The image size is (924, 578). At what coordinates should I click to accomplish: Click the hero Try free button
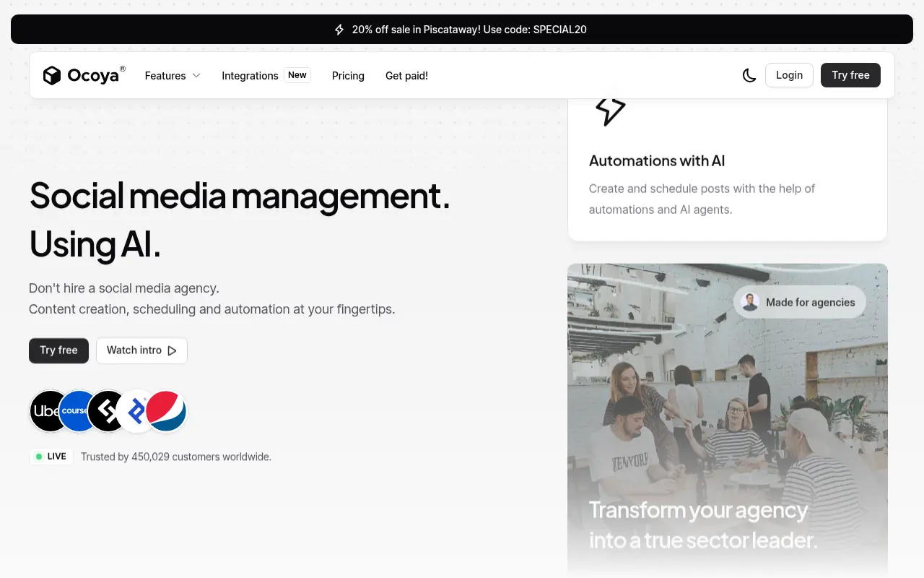[58, 350]
